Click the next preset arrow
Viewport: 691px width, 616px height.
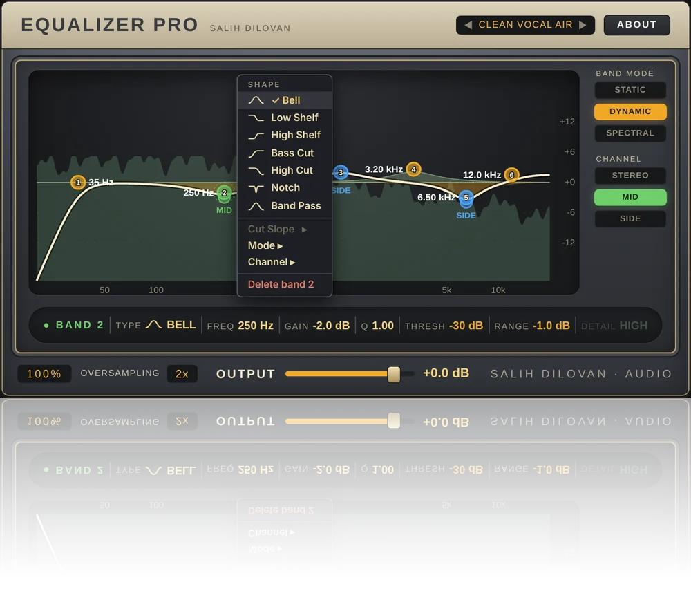pos(583,25)
